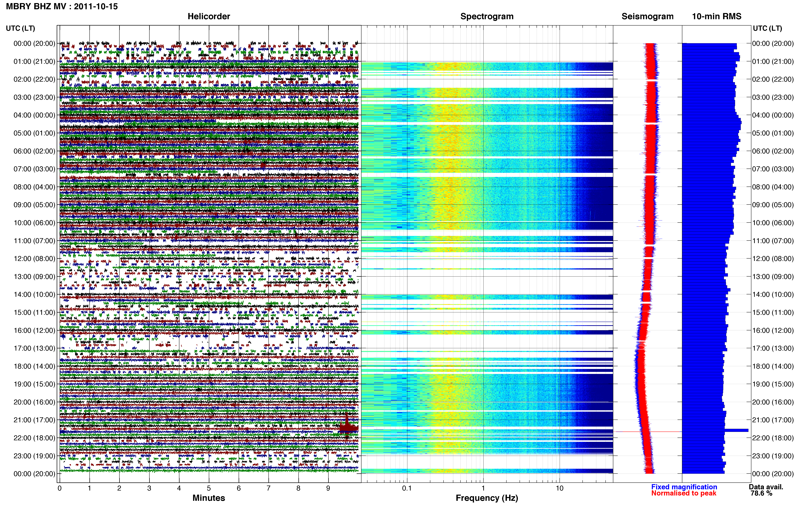Click the 'Normalised to peak' legend text
The width and height of the screenshot is (812, 508).
point(684,493)
